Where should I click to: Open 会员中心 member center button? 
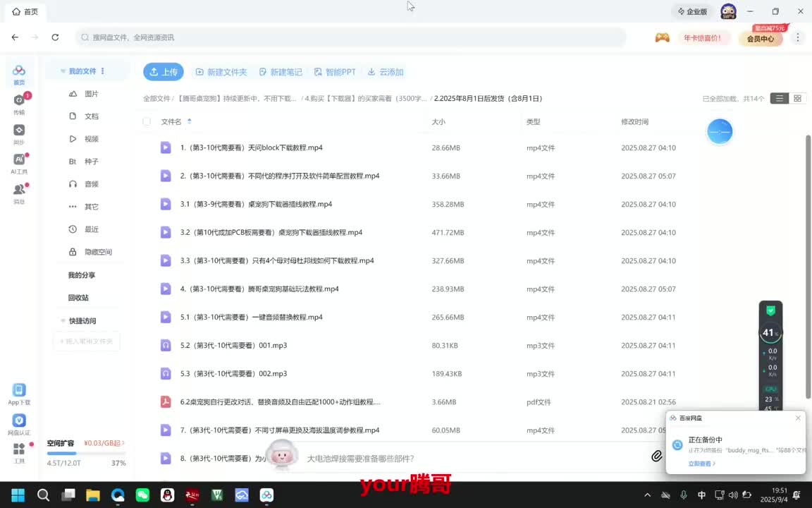(x=761, y=38)
